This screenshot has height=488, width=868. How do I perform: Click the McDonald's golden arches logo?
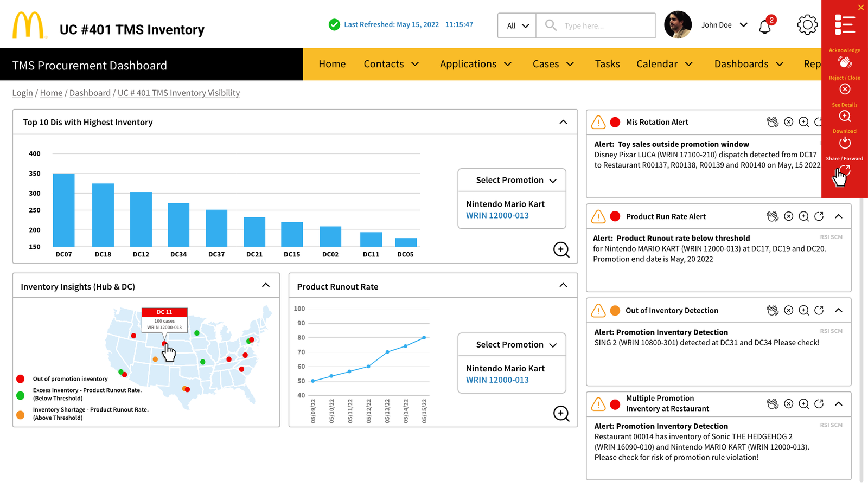click(x=29, y=25)
